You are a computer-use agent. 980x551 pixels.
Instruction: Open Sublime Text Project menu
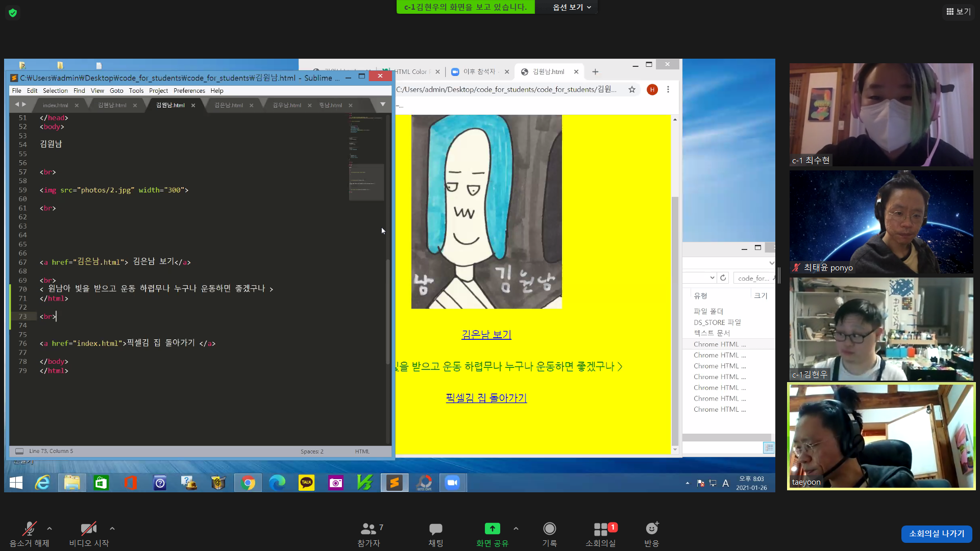(158, 90)
